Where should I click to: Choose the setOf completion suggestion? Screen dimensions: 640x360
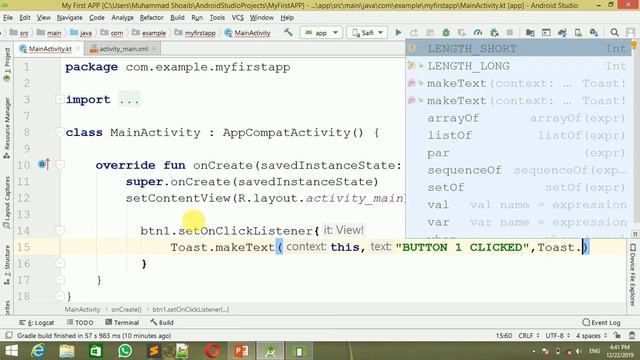coord(518,187)
